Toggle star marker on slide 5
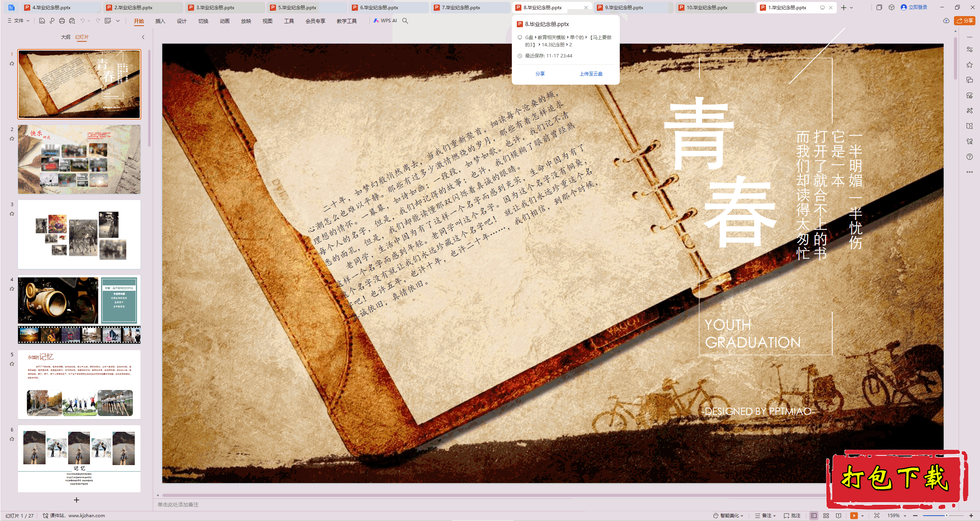This screenshot has width=980, height=521. [12, 364]
